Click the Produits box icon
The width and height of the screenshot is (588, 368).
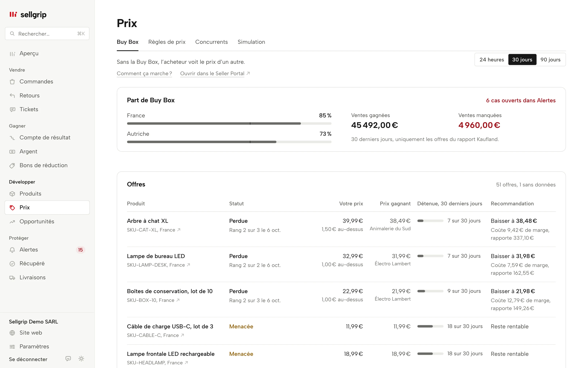click(x=12, y=194)
